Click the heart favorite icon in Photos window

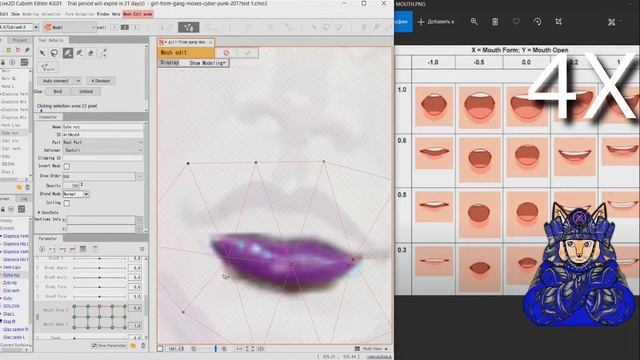point(516,22)
